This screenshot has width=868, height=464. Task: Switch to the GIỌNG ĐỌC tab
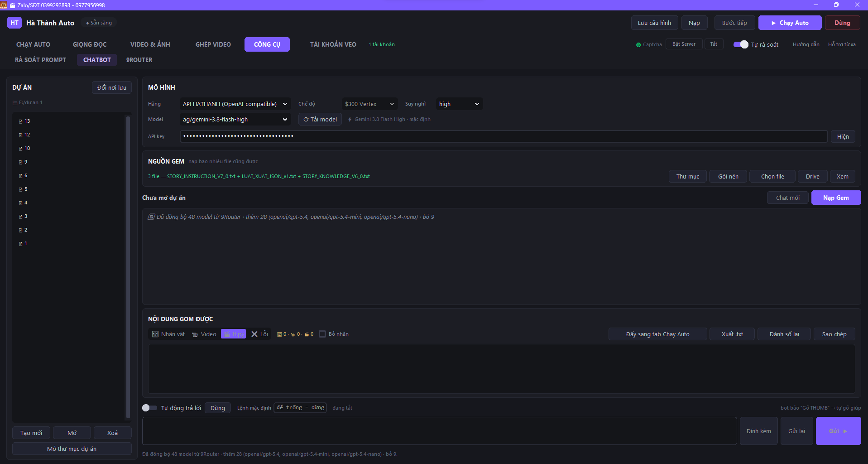90,44
